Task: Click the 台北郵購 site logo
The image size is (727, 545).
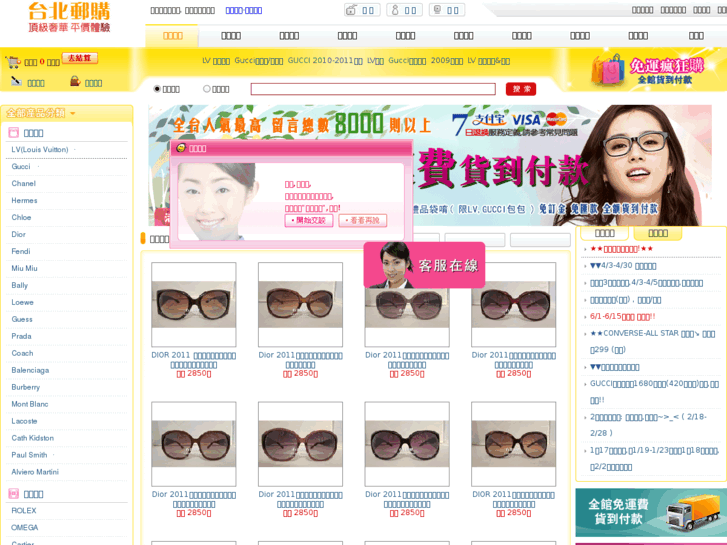Action: pyautogui.click(x=70, y=18)
